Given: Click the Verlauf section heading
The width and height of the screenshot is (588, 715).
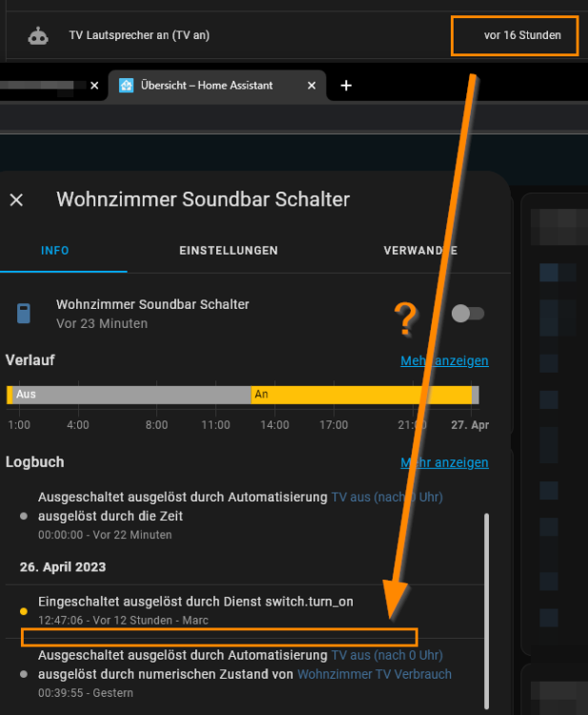Looking at the screenshot, I should click(x=30, y=359).
